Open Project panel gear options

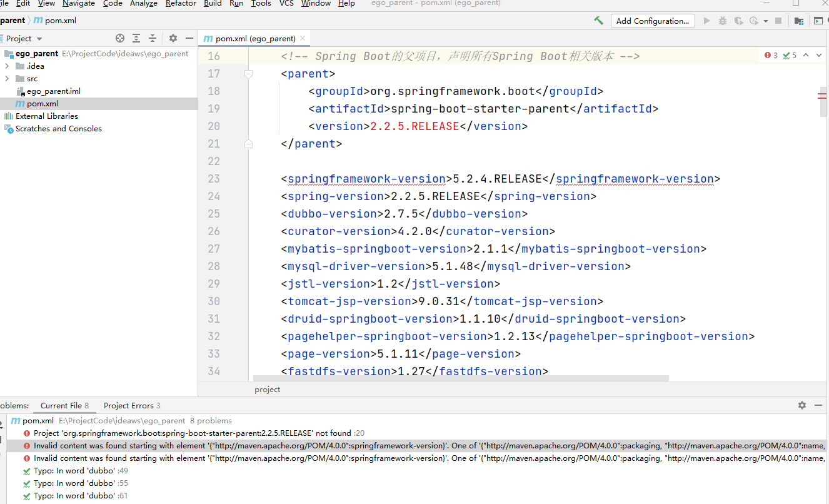point(173,38)
